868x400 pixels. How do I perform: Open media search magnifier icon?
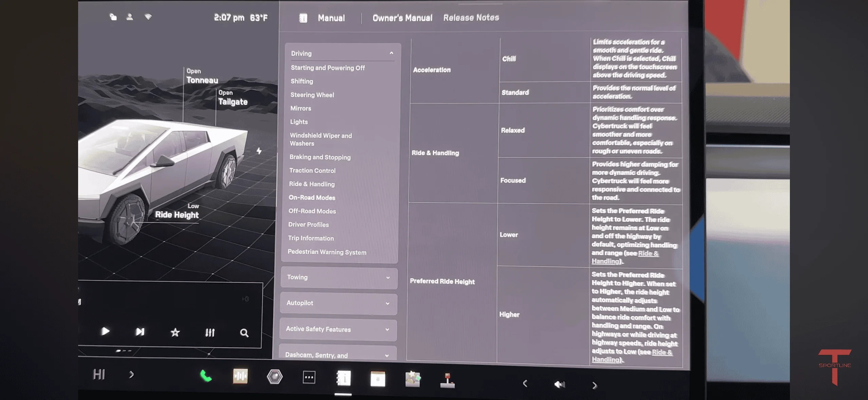coord(244,333)
